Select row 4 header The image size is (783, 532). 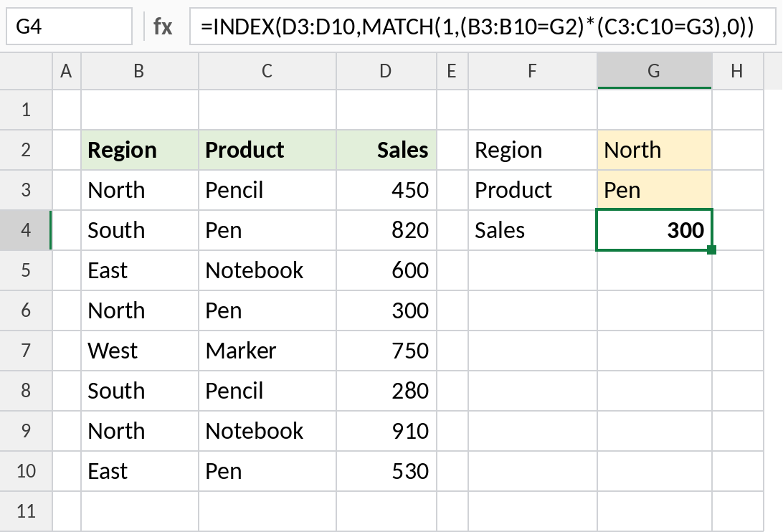[x=26, y=230]
